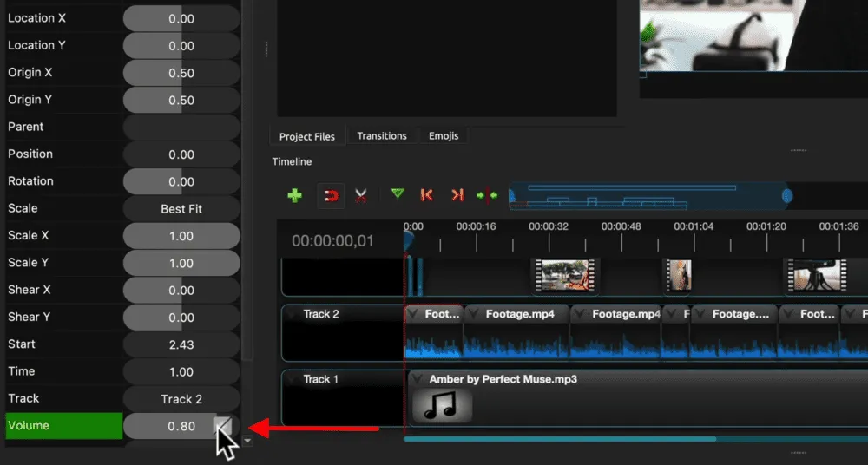Click the properties panel scroll-down arrow
868x465 pixels.
click(x=247, y=441)
